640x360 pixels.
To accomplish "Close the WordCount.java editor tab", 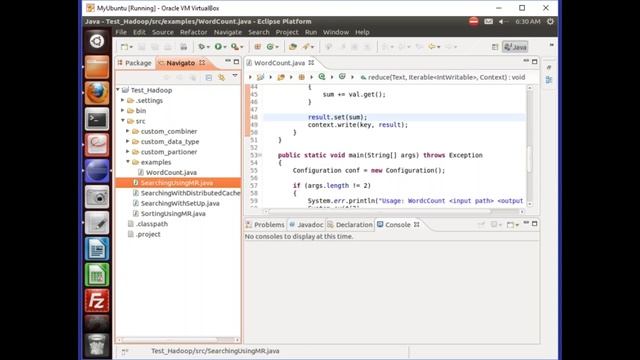I will point(311,63).
